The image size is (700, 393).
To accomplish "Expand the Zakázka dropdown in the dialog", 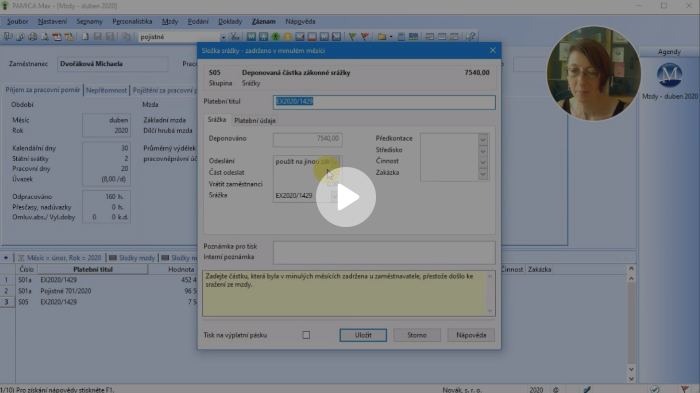I will tap(483, 173).
